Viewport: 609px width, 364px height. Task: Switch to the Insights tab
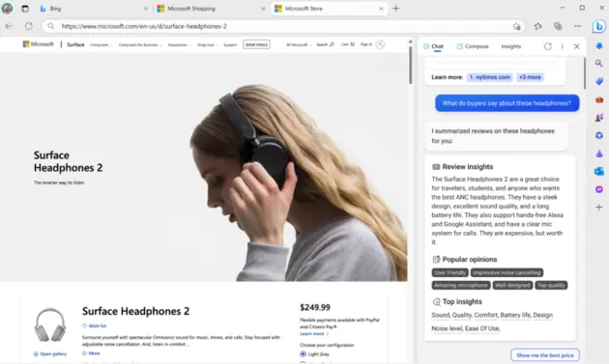click(510, 46)
